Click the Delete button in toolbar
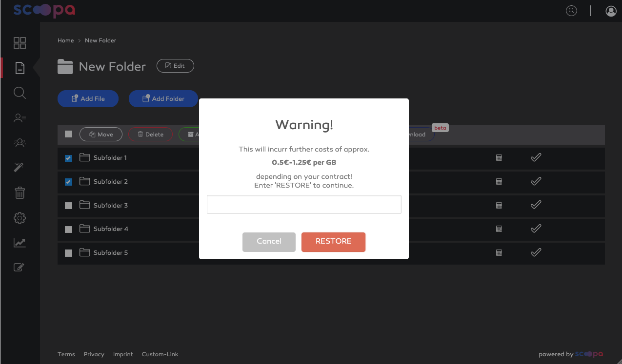Image resolution: width=622 pixels, height=364 pixels. [x=150, y=134]
